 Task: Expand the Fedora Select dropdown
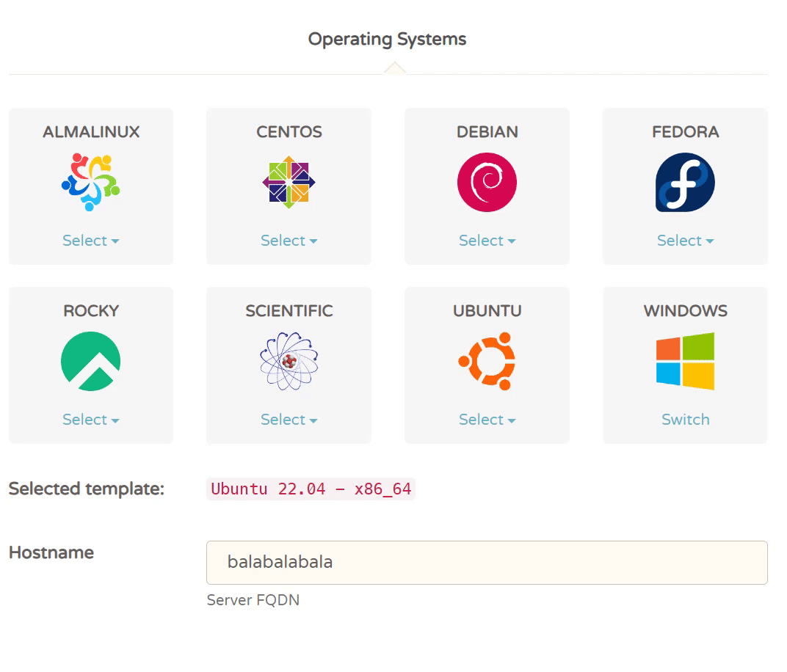[685, 241]
